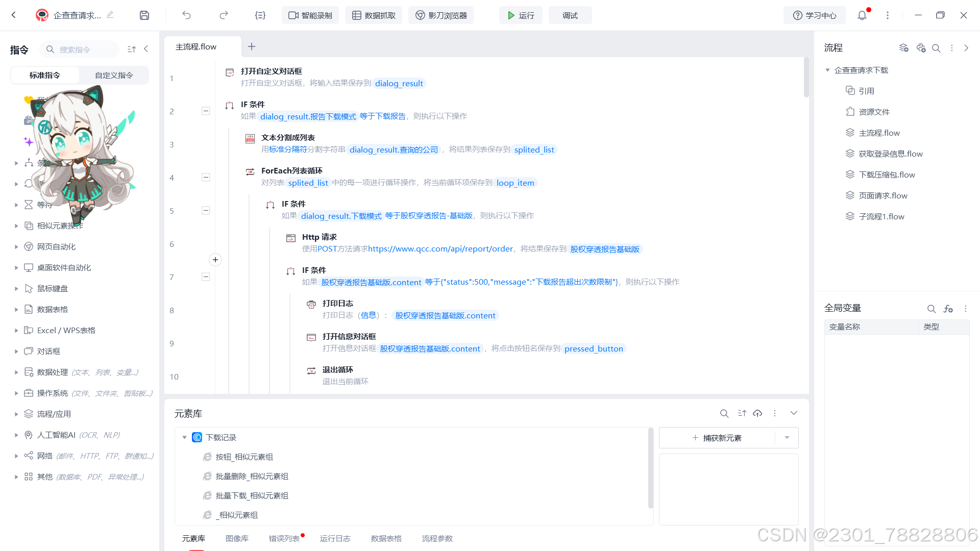Open the notification bell
Screen dimensions: 980x551
click(862, 15)
